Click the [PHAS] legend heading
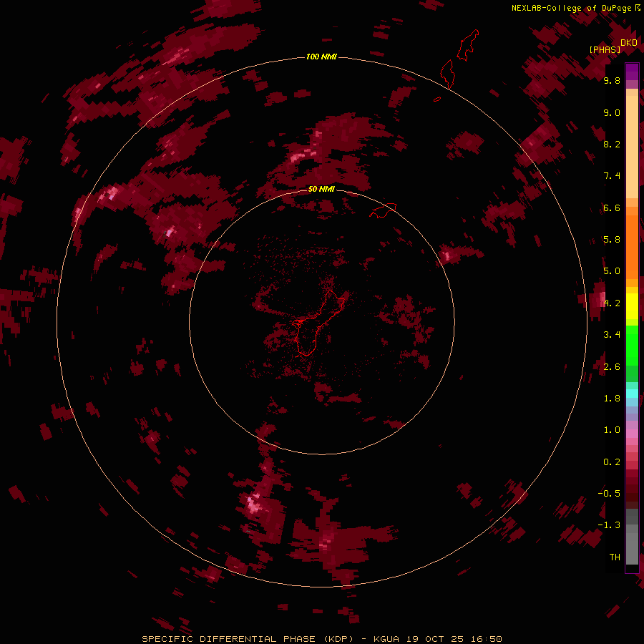The image size is (644, 644). [605, 49]
